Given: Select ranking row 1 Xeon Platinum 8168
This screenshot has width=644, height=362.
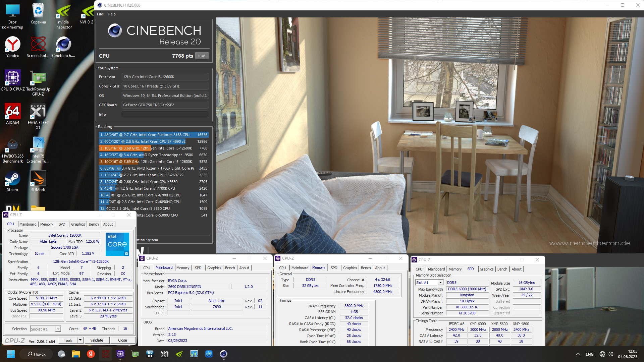Looking at the screenshot, I should pos(154,135).
